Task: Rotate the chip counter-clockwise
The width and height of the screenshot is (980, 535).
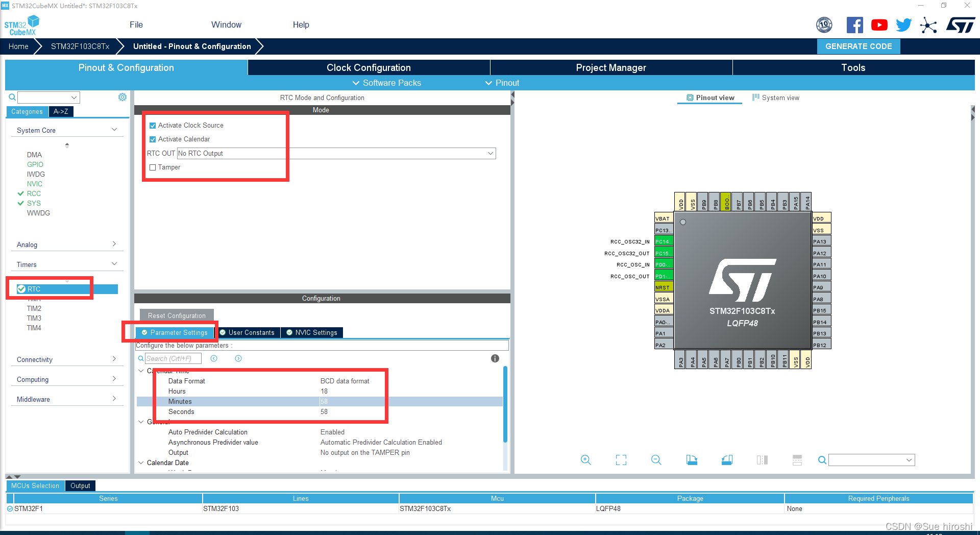Action: (x=727, y=460)
